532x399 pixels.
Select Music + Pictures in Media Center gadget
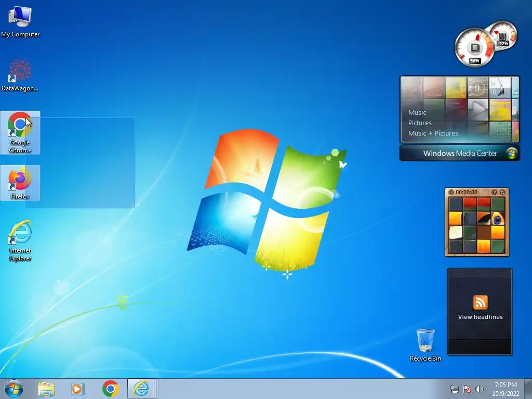pyautogui.click(x=433, y=134)
